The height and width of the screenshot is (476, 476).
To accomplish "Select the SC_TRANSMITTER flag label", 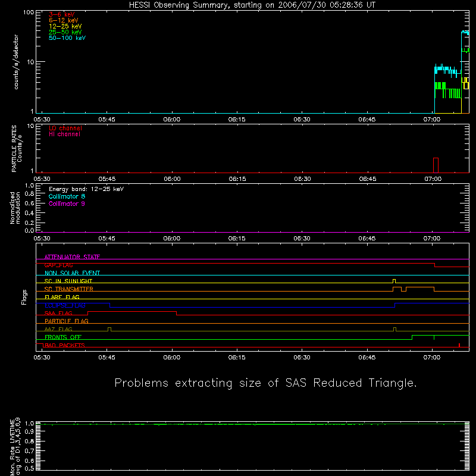I will point(69,289).
